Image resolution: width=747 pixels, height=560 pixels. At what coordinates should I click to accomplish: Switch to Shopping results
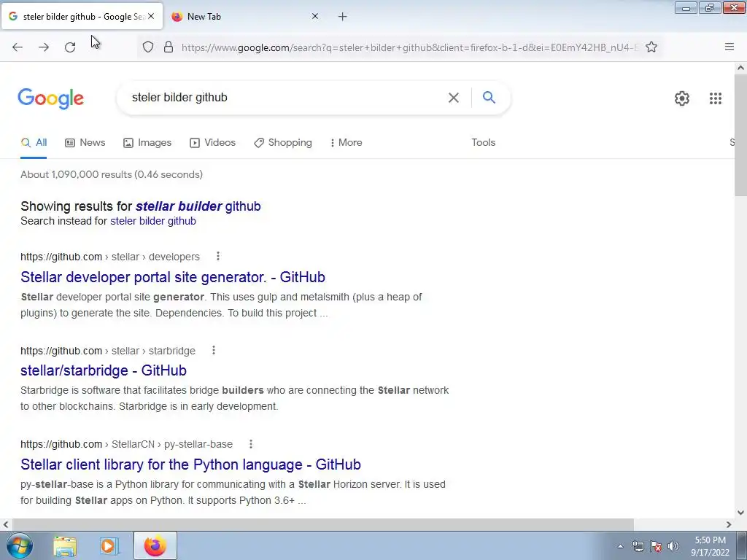coord(283,142)
